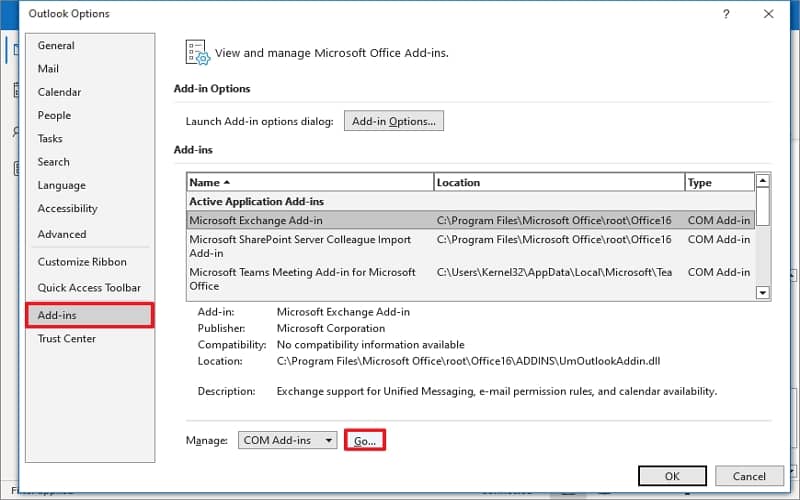Screen dimensions: 800x500
Task: Open dialog help question mark
Action: click(726, 14)
